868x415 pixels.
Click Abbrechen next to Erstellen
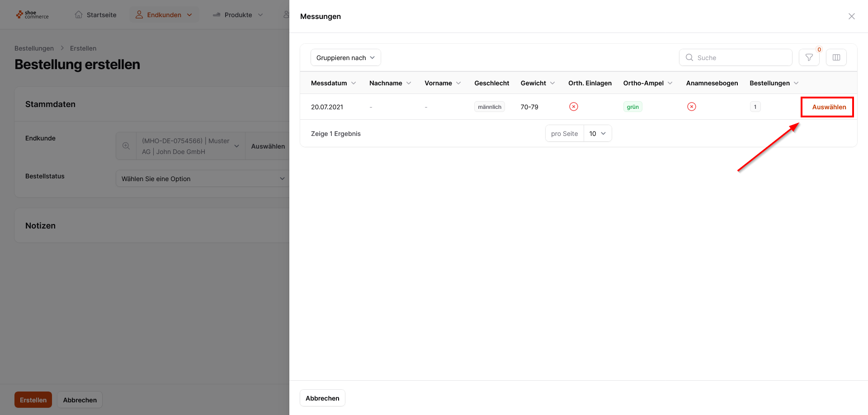(80, 400)
